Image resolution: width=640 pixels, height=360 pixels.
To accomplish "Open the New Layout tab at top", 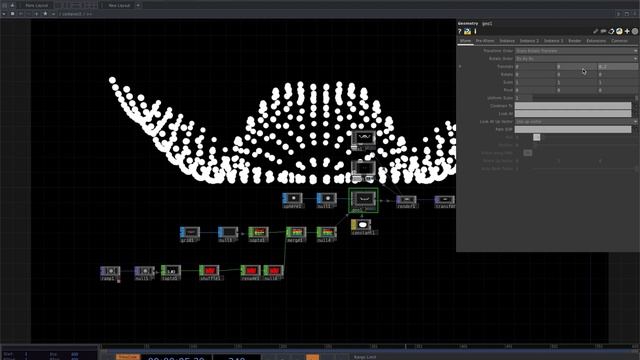I will tap(119, 5).
